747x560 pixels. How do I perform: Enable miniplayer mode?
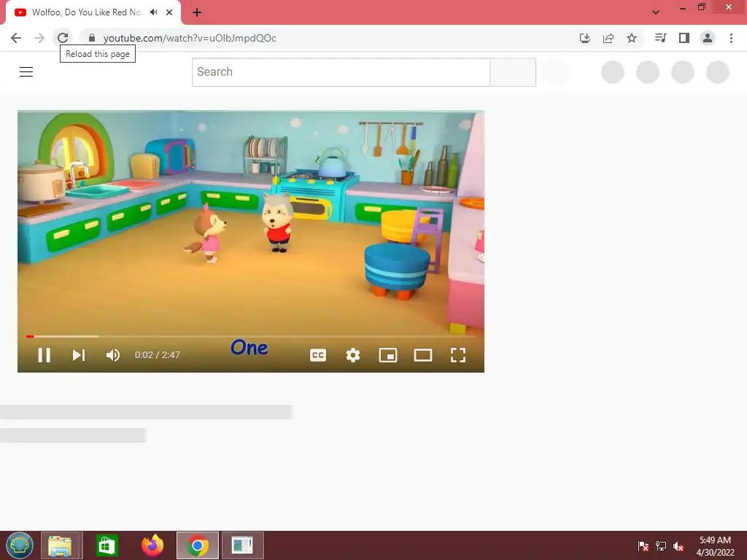click(x=388, y=355)
